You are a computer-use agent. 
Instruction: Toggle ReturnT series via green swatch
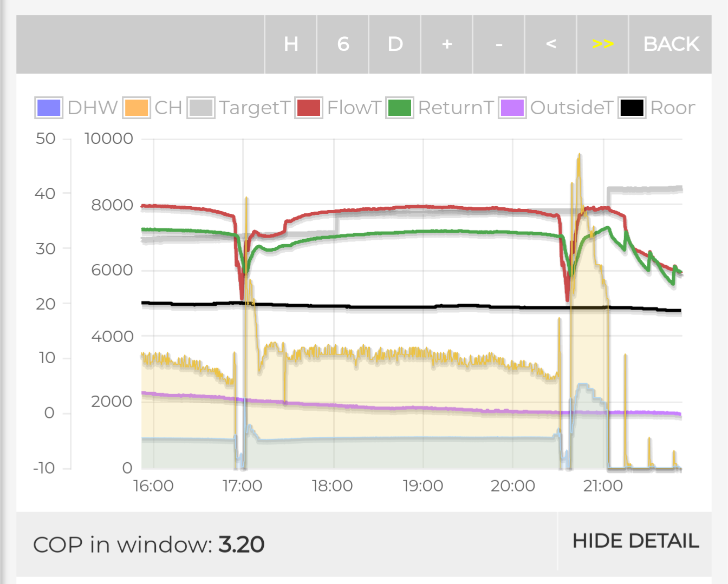coord(400,108)
